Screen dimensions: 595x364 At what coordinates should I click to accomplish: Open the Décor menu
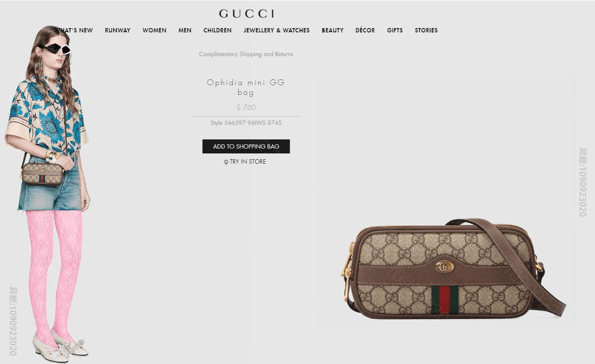tap(365, 30)
